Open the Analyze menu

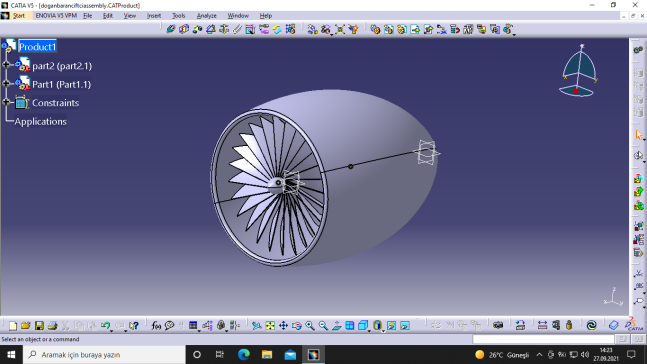(x=206, y=16)
